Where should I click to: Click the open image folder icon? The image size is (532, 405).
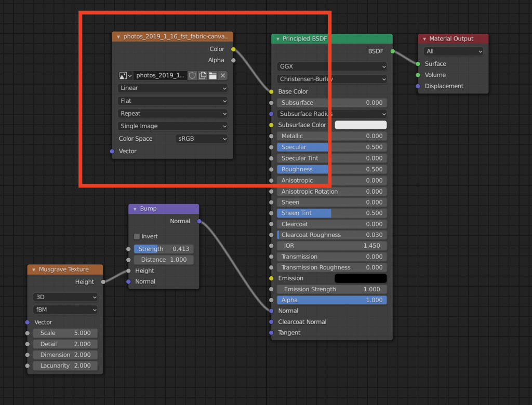coord(212,76)
